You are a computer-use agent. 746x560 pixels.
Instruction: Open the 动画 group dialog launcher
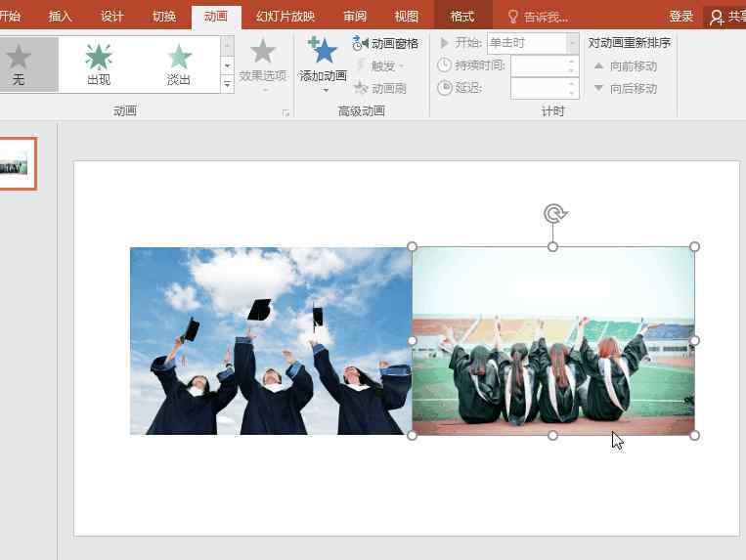(285, 113)
